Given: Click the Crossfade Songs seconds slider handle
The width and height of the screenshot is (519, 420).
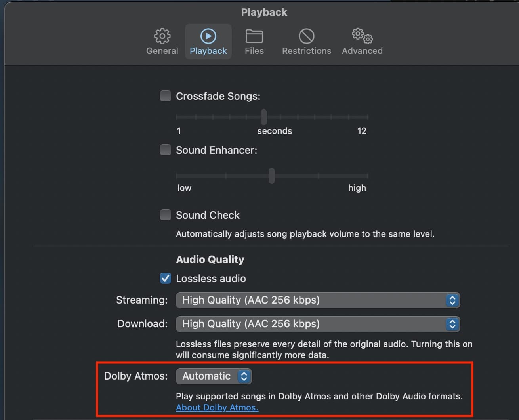Looking at the screenshot, I should tap(264, 117).
